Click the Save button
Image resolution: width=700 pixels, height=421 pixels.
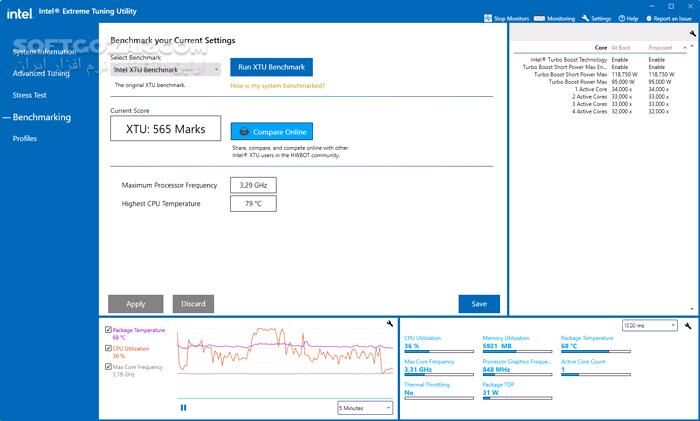point(478,304)
